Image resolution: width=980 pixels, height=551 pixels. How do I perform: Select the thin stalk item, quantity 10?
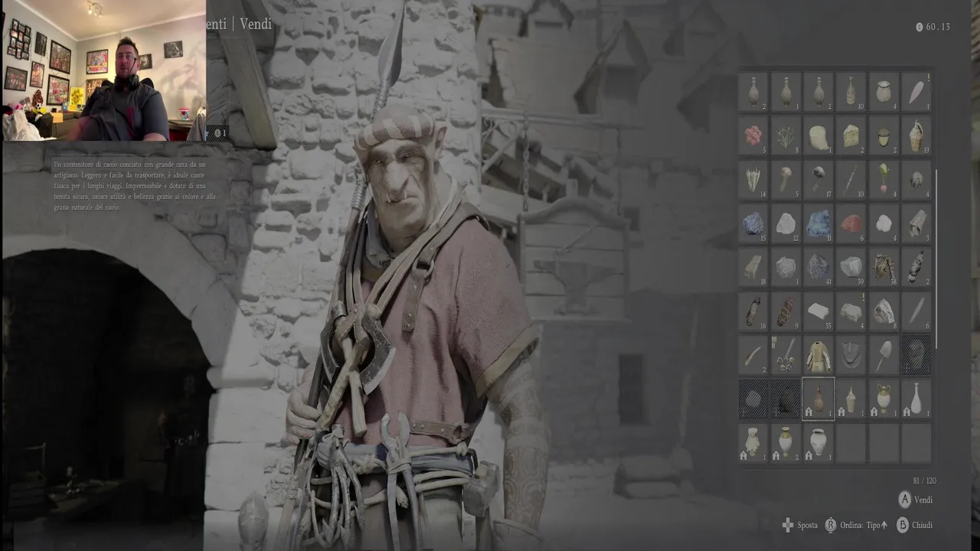tap(851, 179)
